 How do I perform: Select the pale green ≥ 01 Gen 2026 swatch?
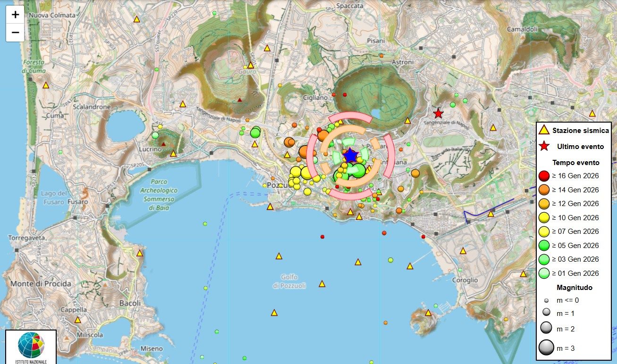tap(544, 273)
